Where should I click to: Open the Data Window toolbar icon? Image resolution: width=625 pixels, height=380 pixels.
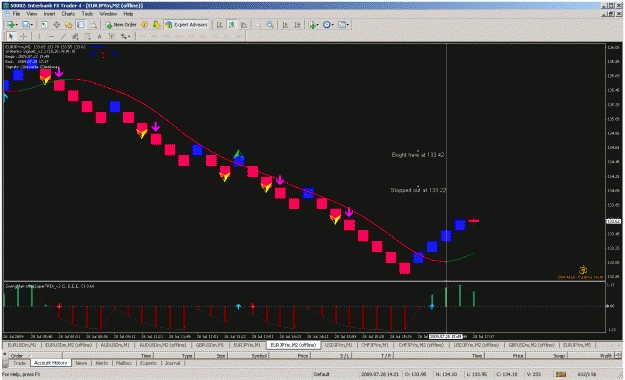tap(57, 25)
